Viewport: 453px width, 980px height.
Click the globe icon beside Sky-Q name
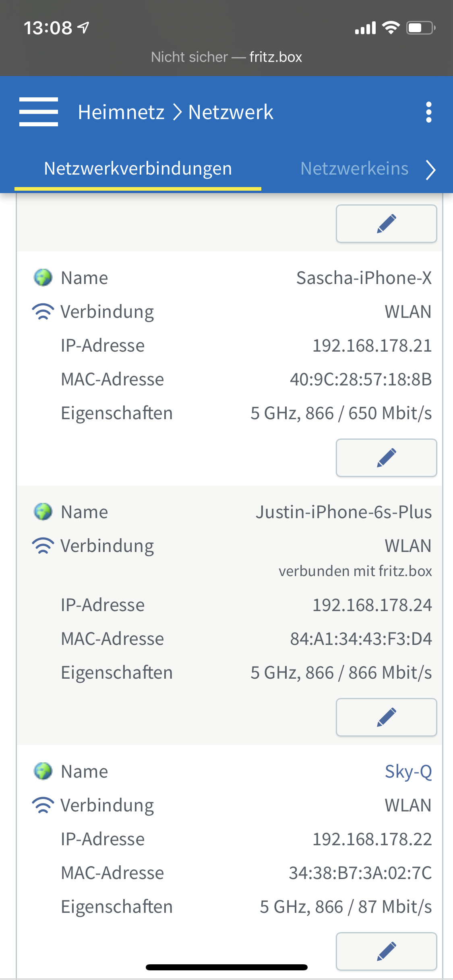coord(43,771)
